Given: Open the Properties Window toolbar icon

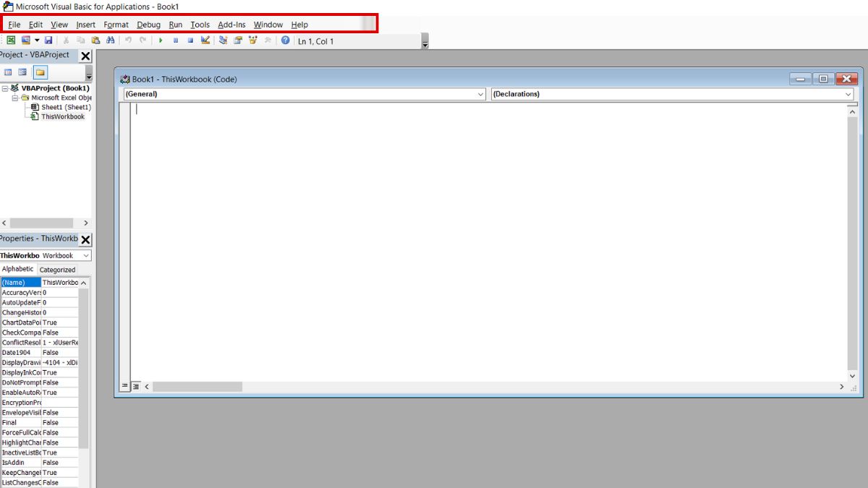Looking at the screenshot, I should pyautogui.click(x=238, y=40).
